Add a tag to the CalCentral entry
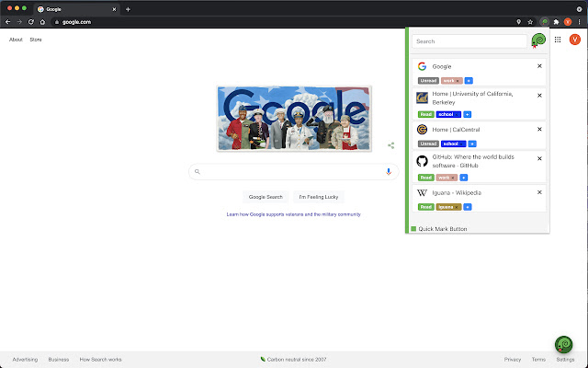Image resolution: width=588 pixels, height=368 pixels. (472, 144)
